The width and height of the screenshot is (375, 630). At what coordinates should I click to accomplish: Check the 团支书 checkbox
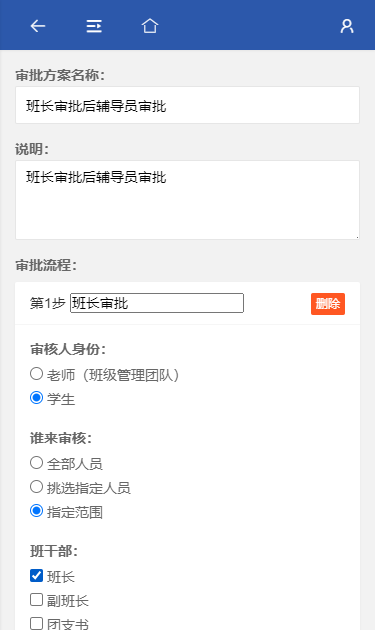click(37, 624)
